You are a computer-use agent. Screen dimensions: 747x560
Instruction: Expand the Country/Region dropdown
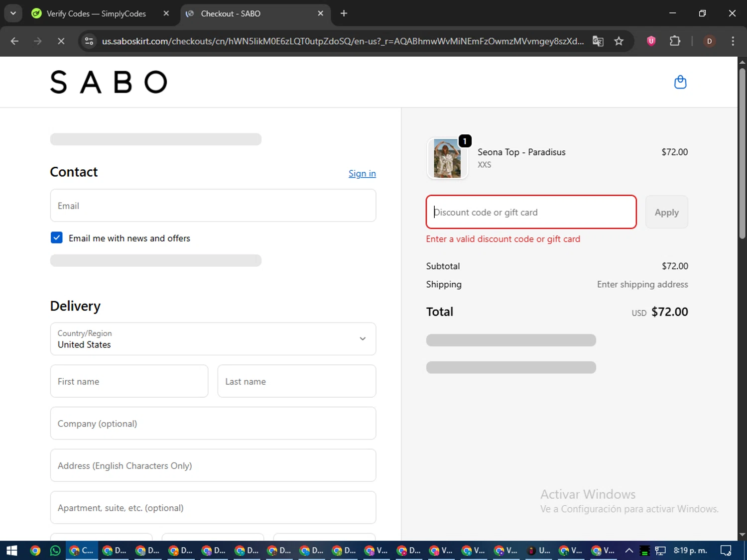point(213,339)
